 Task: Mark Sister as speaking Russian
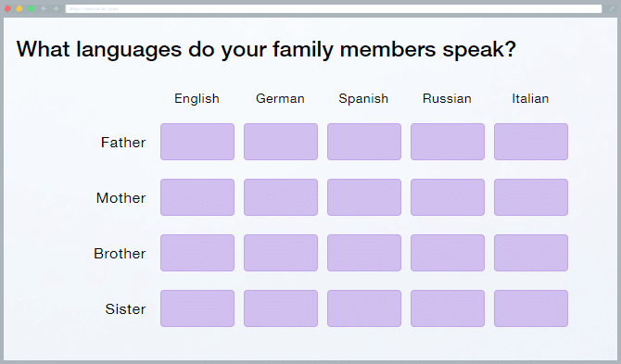point(448,308)
